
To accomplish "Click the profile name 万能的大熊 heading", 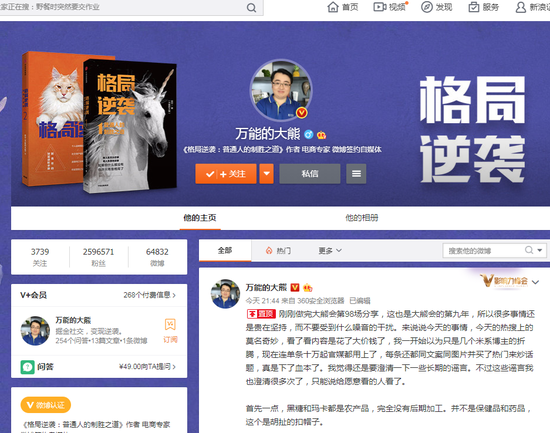I will click(268, 134).
